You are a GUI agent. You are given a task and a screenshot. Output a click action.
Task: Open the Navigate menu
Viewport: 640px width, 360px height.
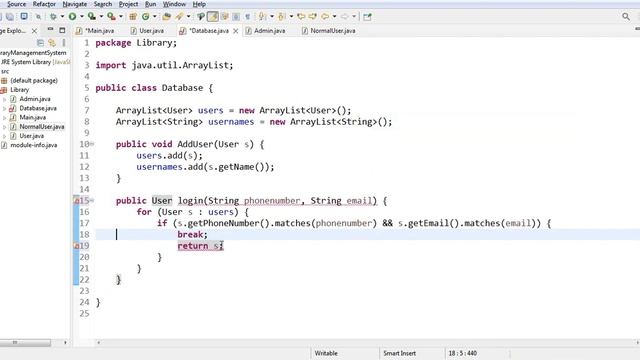74,4
